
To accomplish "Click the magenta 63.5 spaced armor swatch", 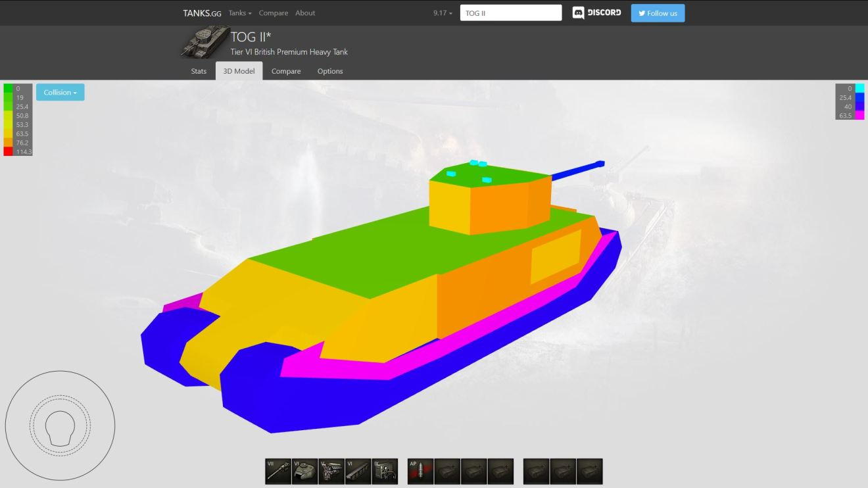I will point(859,116).
